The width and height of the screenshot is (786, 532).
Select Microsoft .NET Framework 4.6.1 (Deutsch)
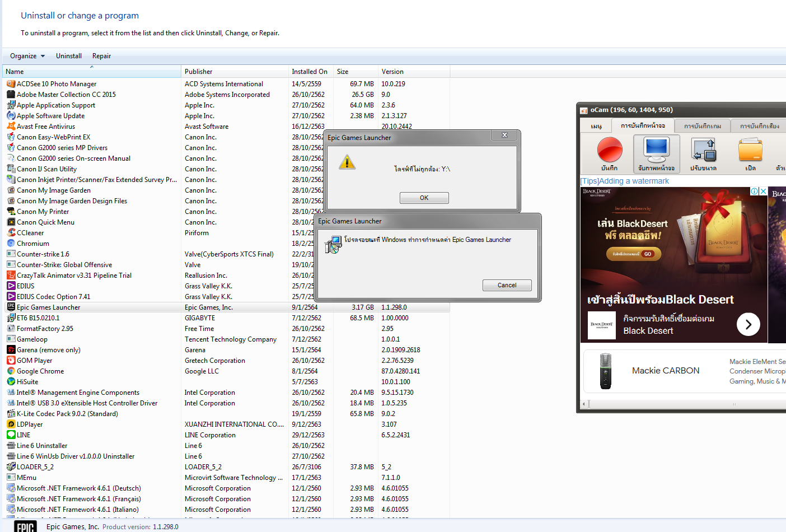(x=227, y=488)
